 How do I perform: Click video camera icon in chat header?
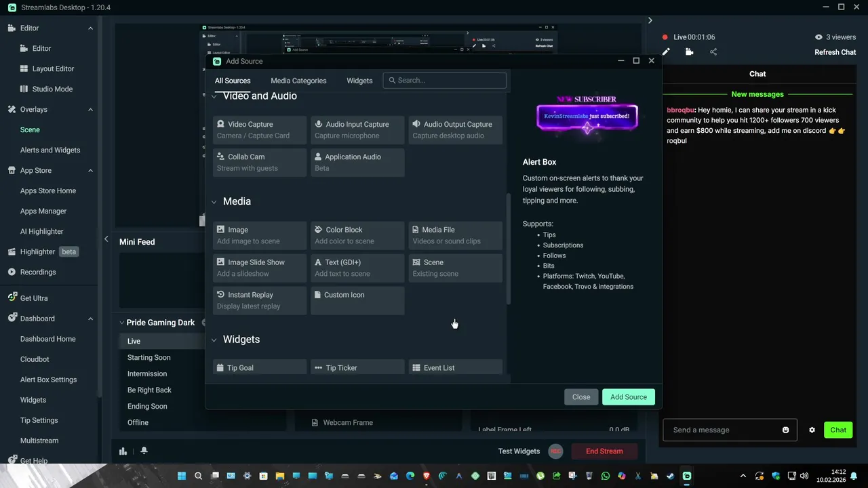click(690, 52)
